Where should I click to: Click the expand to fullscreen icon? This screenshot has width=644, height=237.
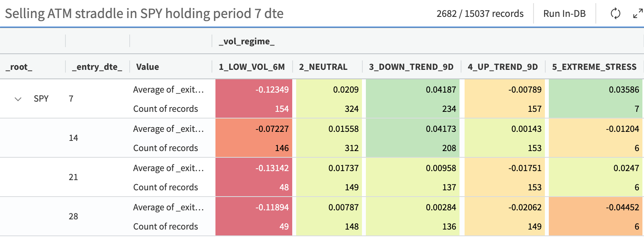tap(638, 14)
